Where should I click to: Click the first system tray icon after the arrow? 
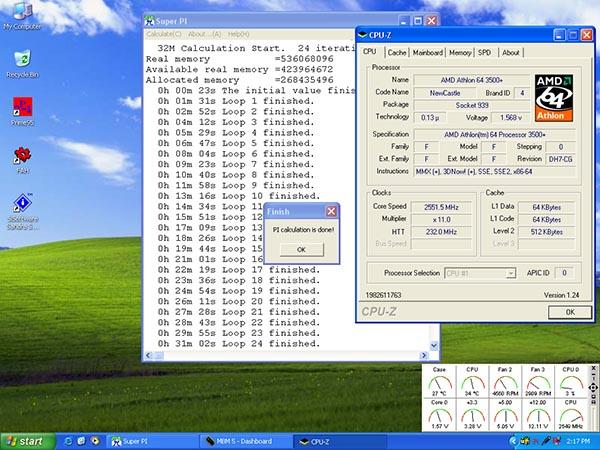point(525,441)
